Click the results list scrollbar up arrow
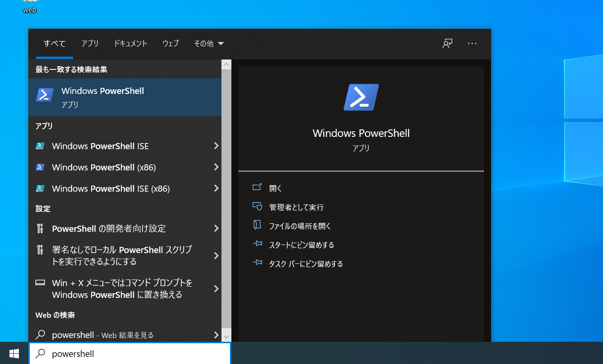 tap(226, 64)
